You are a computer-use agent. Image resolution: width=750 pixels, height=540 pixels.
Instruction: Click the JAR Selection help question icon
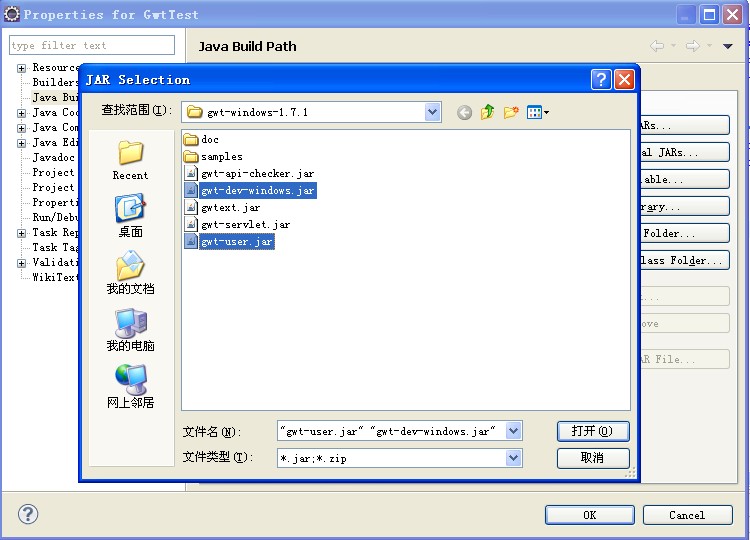point(601,79)
